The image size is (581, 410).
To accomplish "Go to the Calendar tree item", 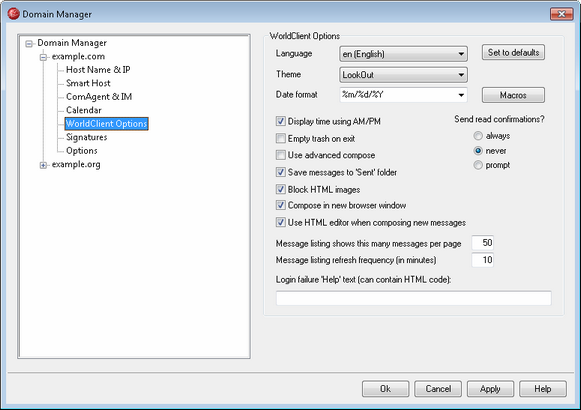I will click(x=84, y=110).
